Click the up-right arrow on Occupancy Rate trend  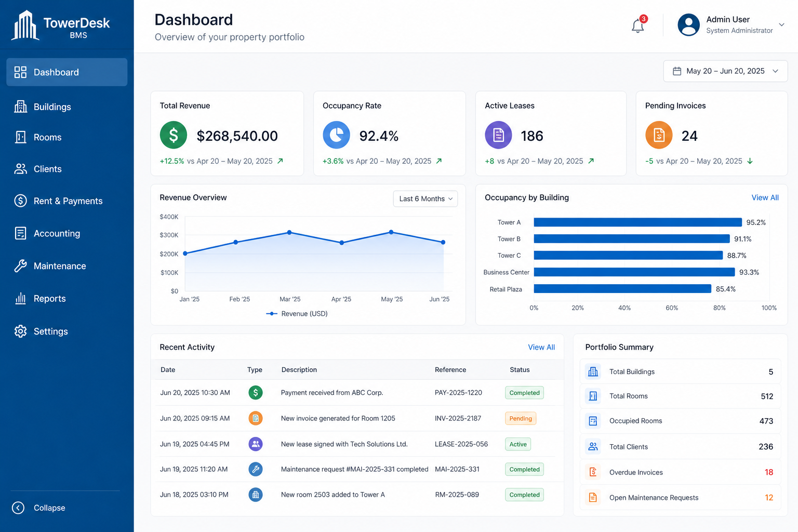(x=439, y=161)
